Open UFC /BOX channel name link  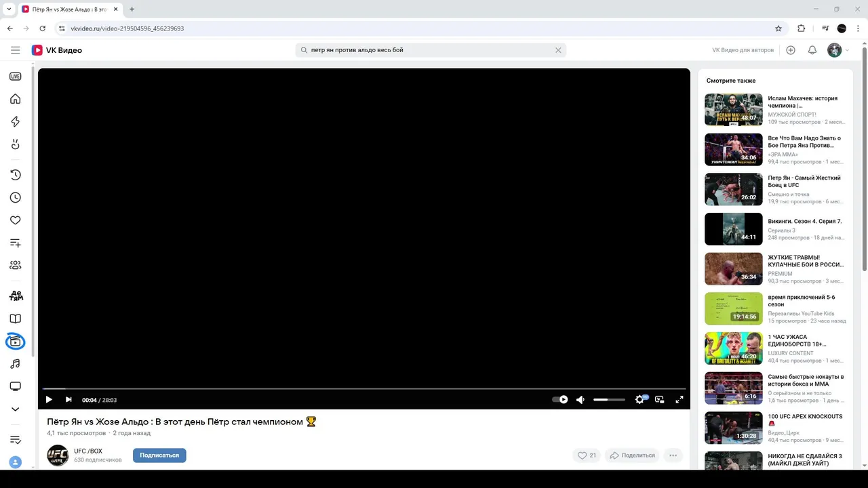pos(88,451)
